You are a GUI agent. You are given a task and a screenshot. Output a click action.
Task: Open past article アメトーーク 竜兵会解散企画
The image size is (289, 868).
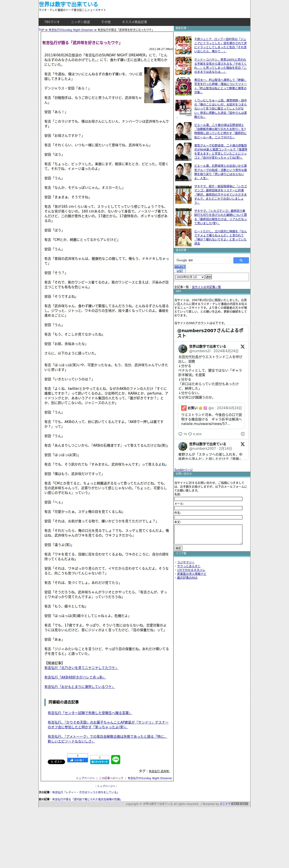click(107, 739)
